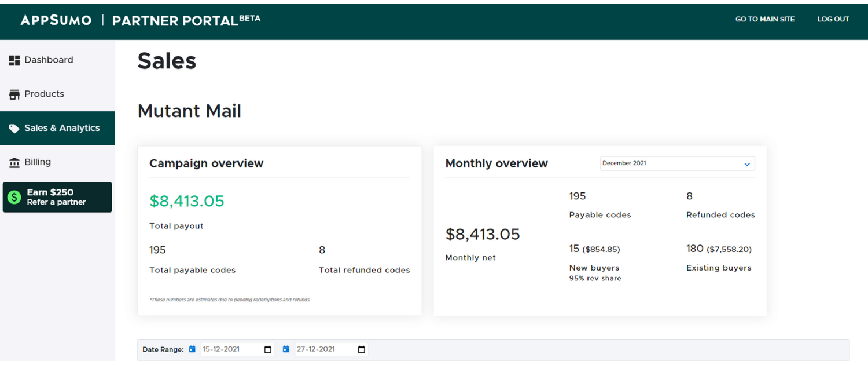Click the Earn $250 Refer a partner button
868x365 pixels.
click(57, 198)
